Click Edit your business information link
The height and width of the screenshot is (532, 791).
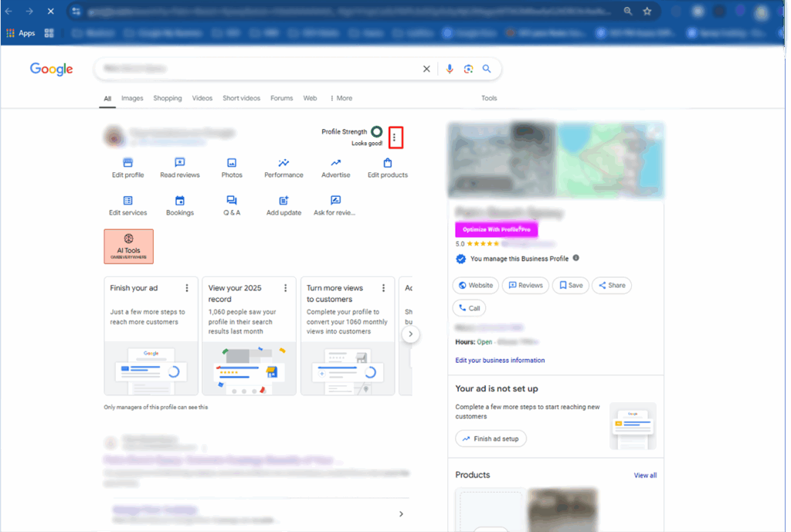tap(500, 361)
